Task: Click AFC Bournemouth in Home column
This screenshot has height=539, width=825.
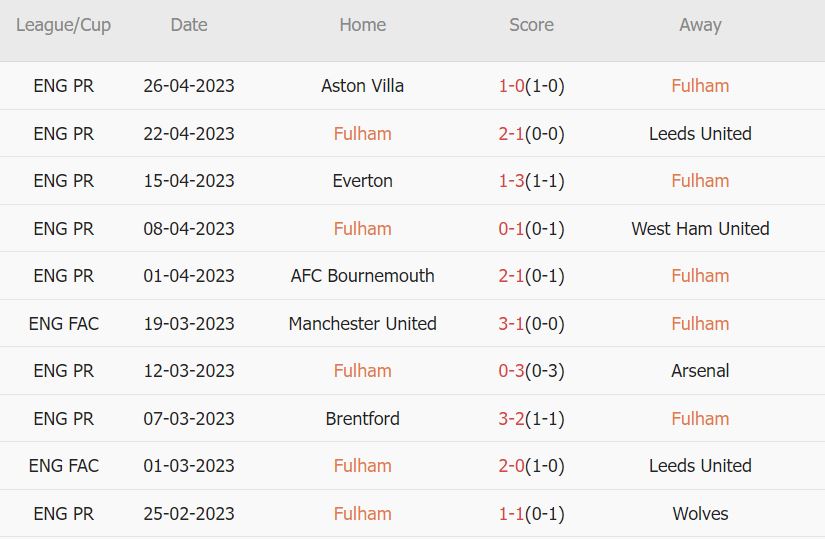Action: 362,276
